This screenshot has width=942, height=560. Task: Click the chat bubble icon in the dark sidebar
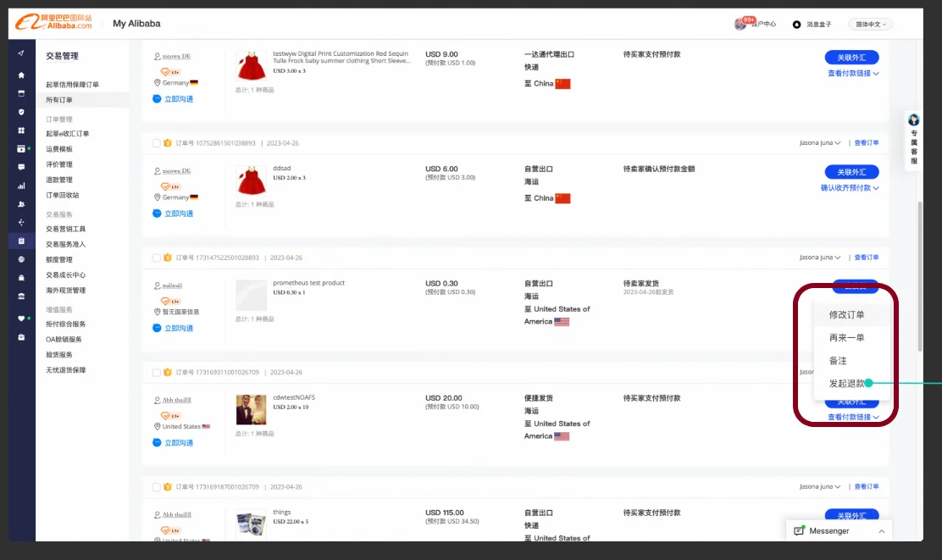(21, 167)
